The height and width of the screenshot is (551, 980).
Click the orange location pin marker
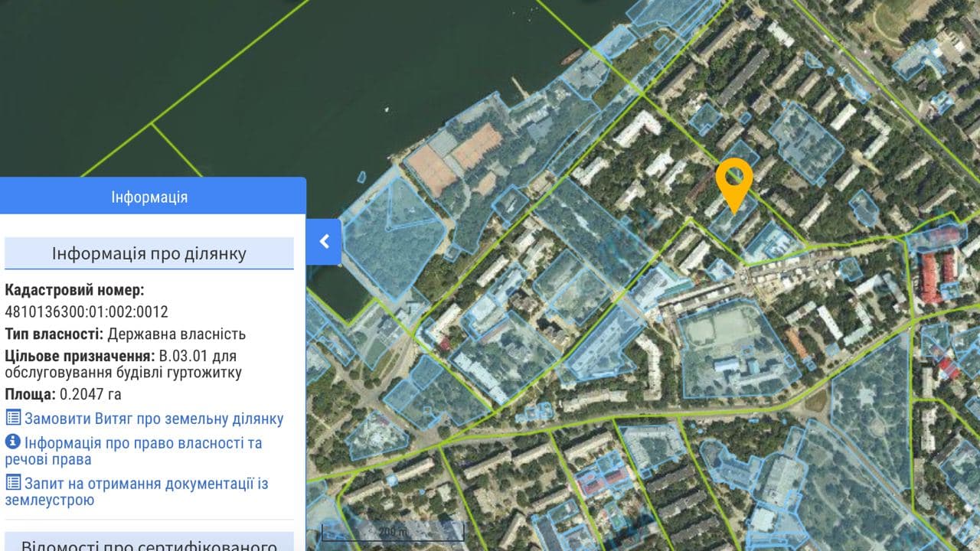(x=734, y=181)
